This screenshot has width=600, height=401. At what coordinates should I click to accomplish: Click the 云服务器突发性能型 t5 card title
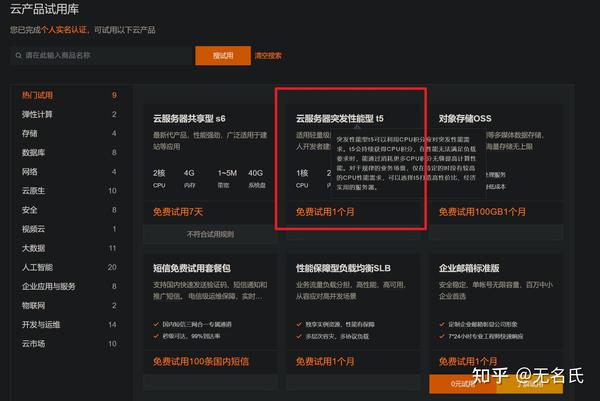[x=339, y=119]
